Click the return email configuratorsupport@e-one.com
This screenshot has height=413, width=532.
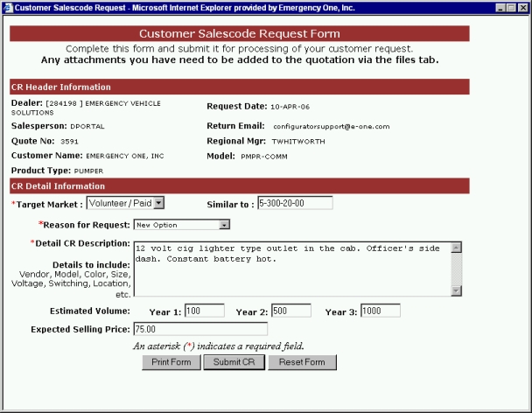pyautogui.click(x=332, y=127)
